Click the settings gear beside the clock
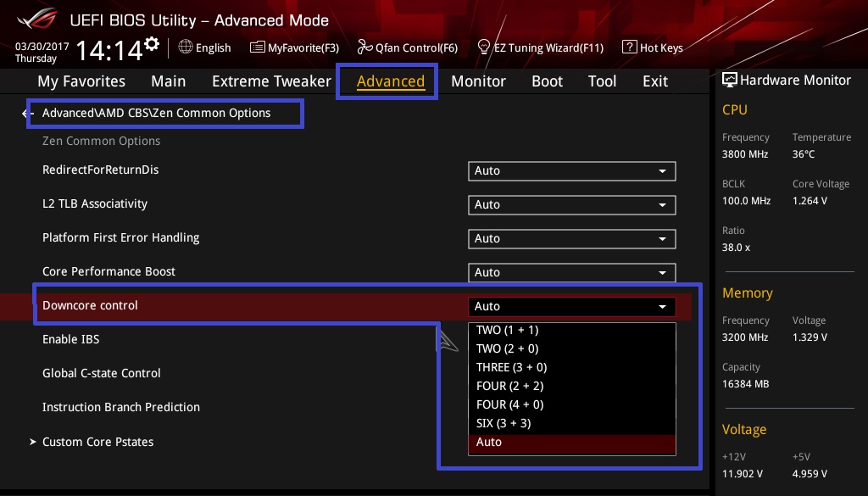Viewport: 868px width, 496px height. tap(152, 43)
